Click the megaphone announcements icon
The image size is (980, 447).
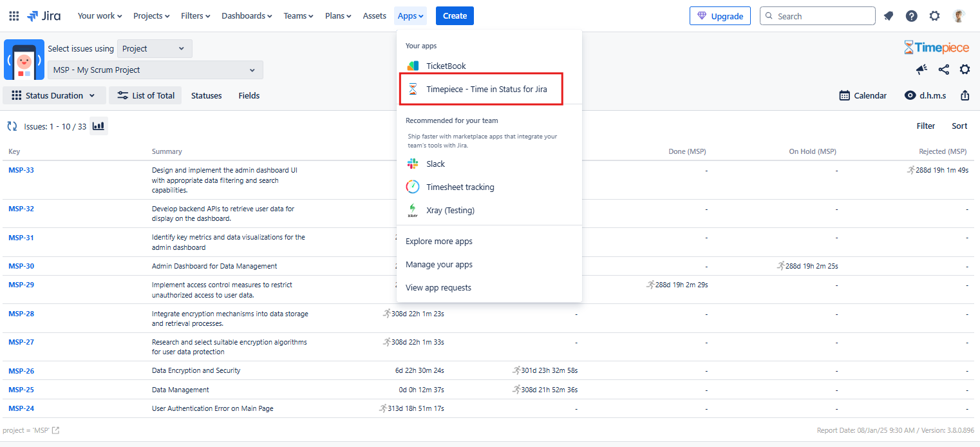(921, 70)
